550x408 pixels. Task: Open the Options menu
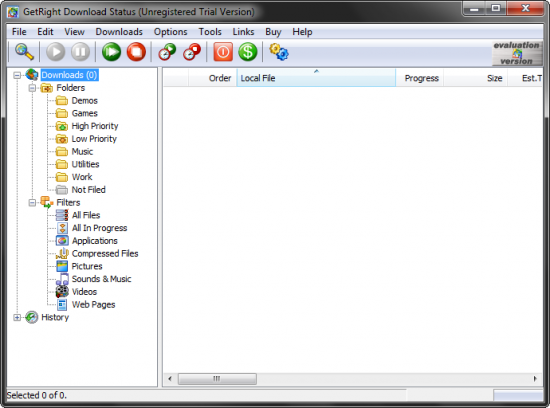click(170, 32)
